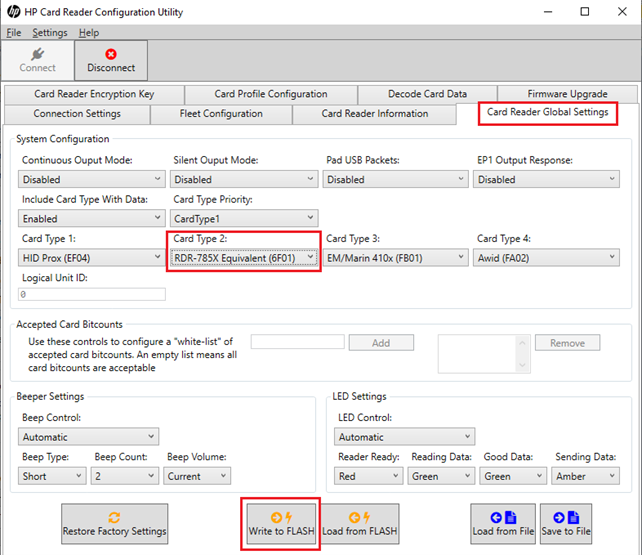Open Sending Data LED color dropdown
The width and height of the screenshot is (642, 555).
coord(585,476)
